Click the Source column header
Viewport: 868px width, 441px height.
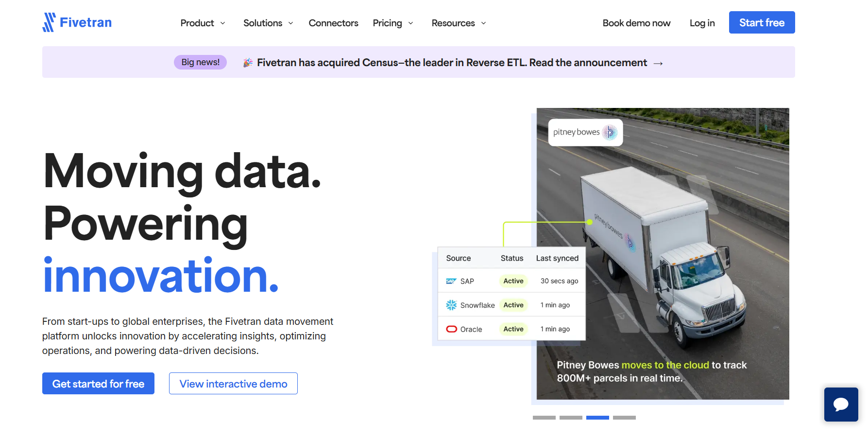coord(459,258)
